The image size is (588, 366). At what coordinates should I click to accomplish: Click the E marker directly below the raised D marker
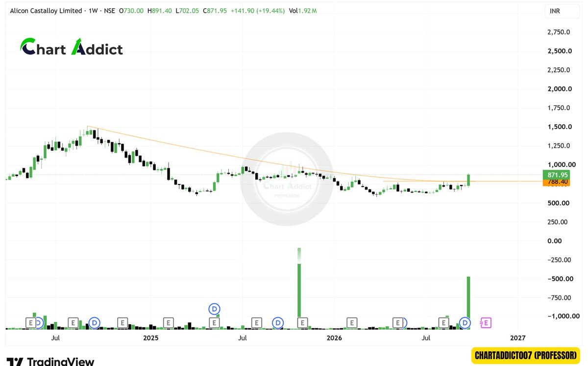tap(214, 323)
